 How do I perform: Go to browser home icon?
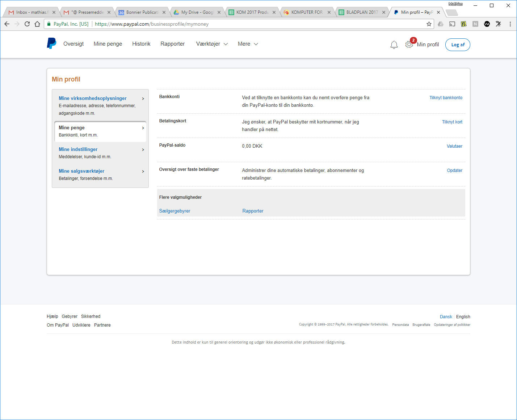(x=37, y=24)
